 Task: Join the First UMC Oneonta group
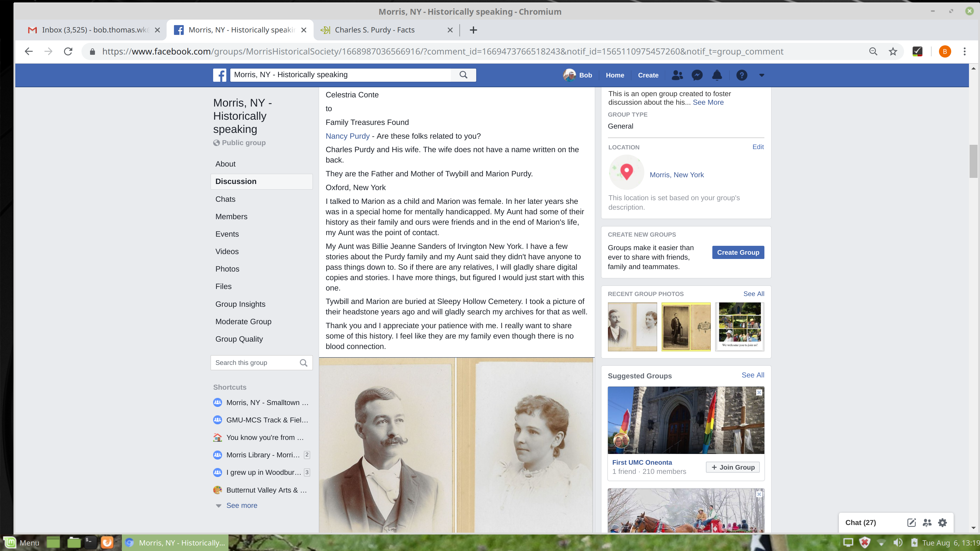[733, 467]
